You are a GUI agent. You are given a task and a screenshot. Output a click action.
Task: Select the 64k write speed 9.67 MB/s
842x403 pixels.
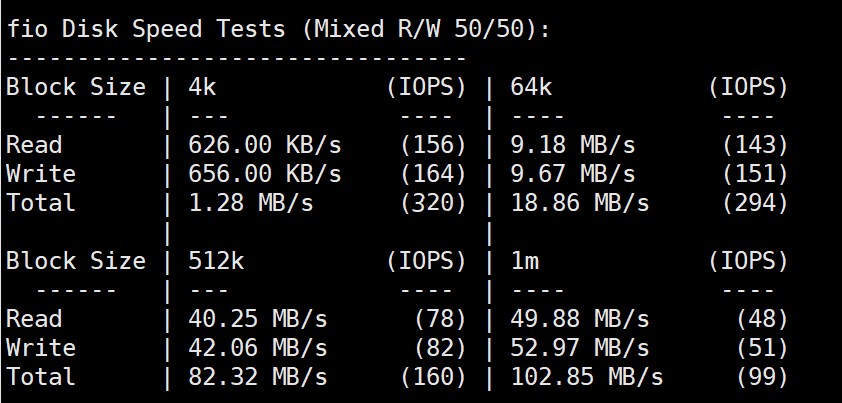pyautogui.click(x=573, y=174)
